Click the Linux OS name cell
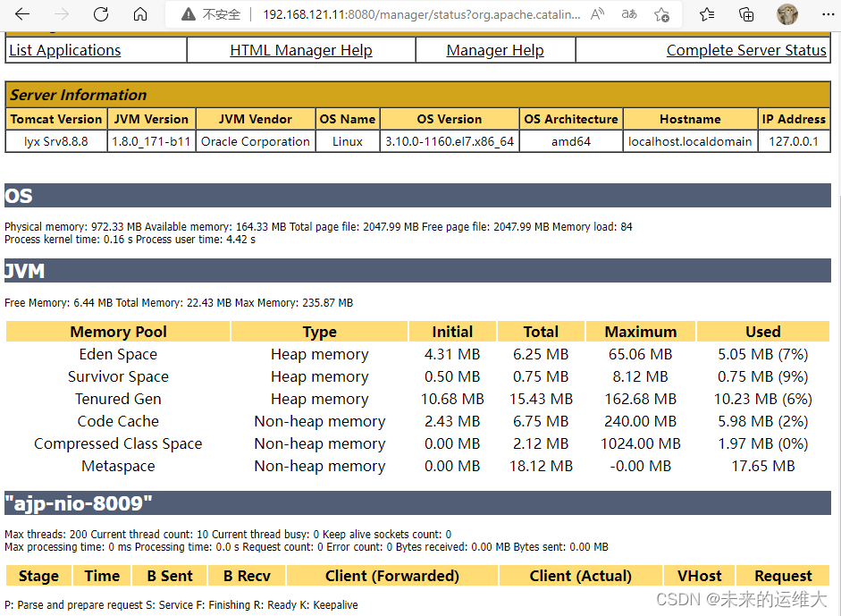The width and height of the screenshot is (841, 616). pyautogui.click(x=348, y=141)
